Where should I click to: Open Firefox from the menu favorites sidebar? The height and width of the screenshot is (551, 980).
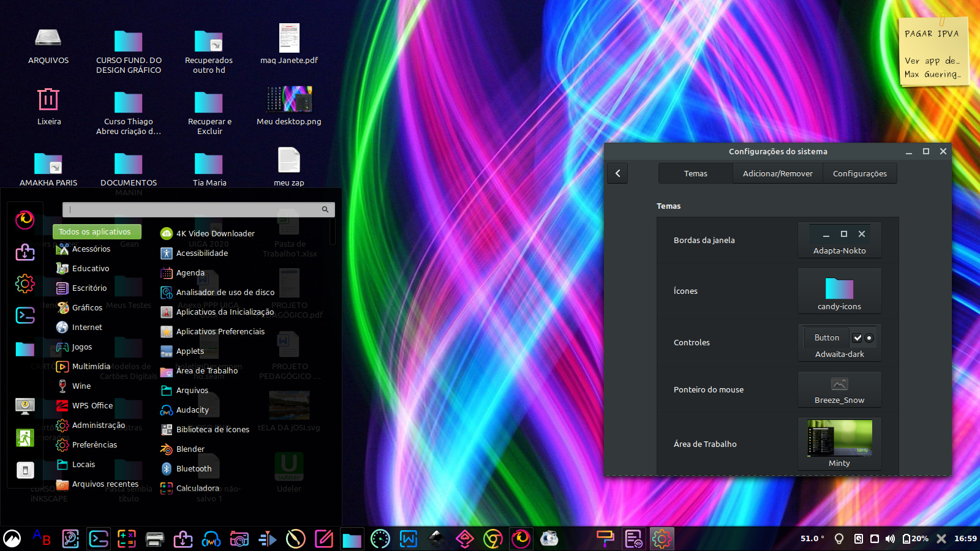click(25, 219)
